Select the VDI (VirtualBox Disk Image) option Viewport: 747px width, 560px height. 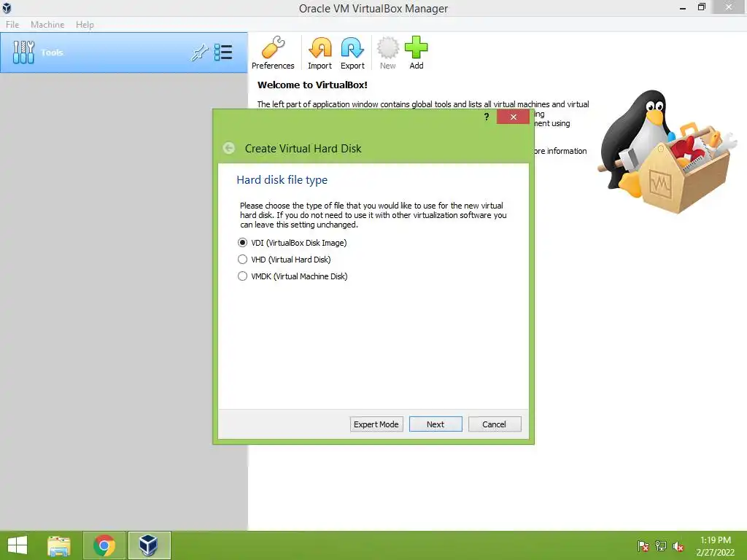[x=292, y=243]
